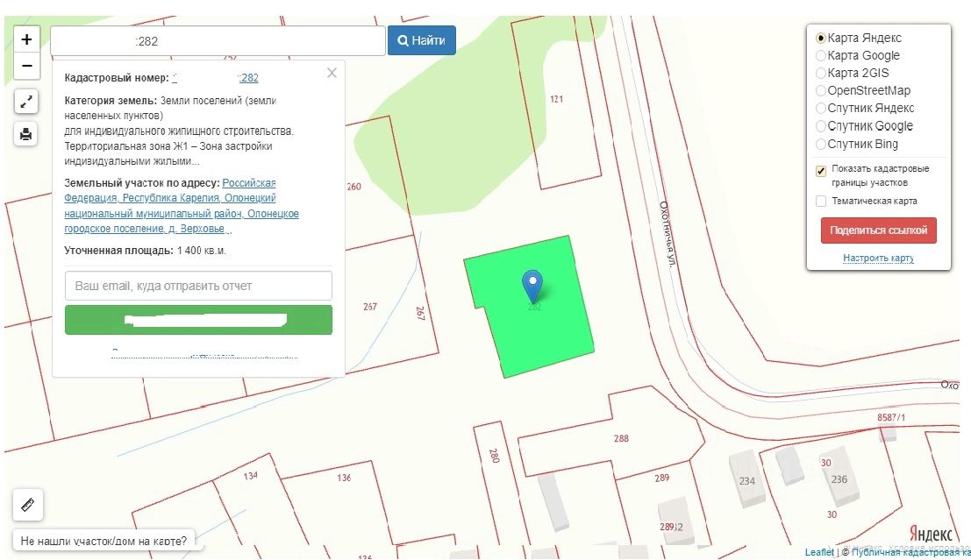Click parcel label 136 on map

pos(344,477)
